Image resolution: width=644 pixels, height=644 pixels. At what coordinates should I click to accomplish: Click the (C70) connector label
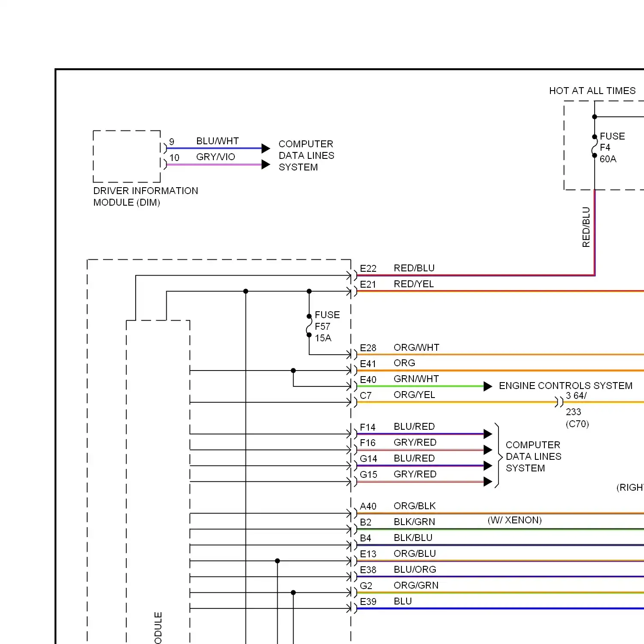click(x=577, y=424)
